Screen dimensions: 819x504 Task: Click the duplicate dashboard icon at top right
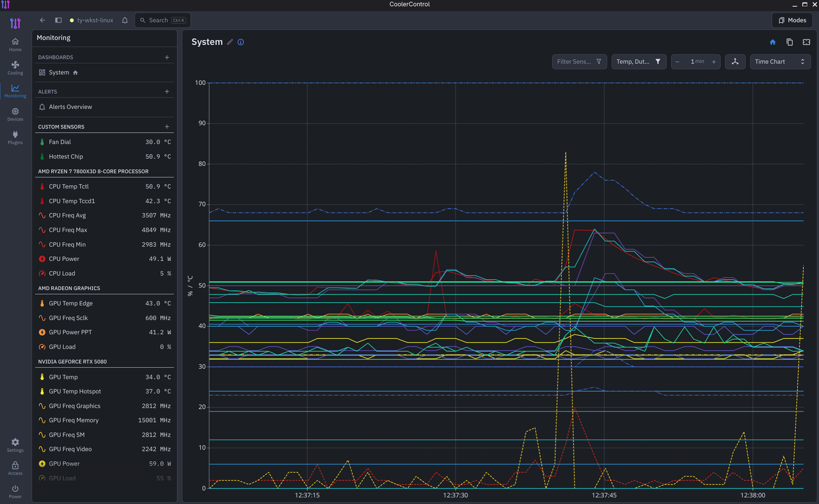tap(789, 42)
